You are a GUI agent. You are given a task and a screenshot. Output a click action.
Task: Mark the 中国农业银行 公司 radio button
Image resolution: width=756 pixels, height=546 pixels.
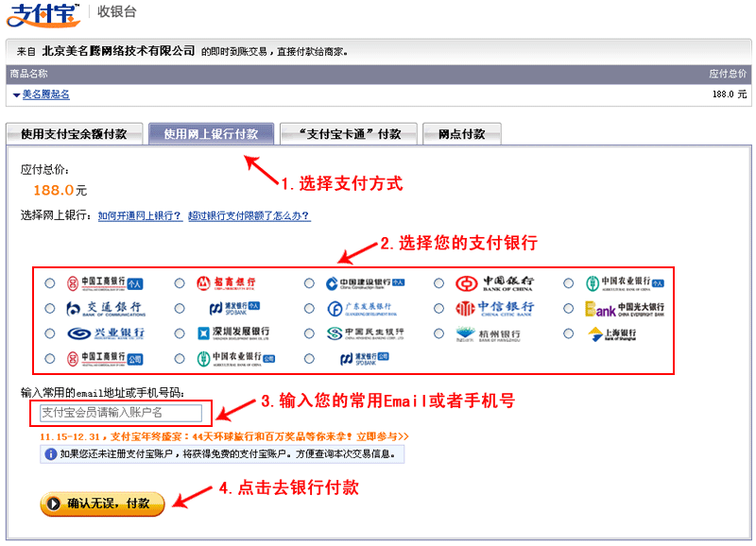point(180,359)
